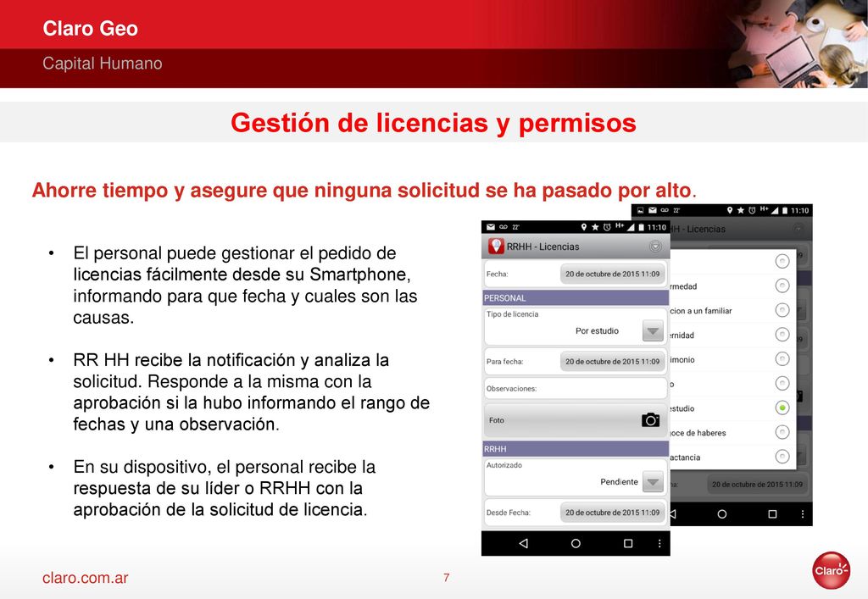Click the 'Pendiente' selected value
The image size is (868, 599).
(619, 482)
